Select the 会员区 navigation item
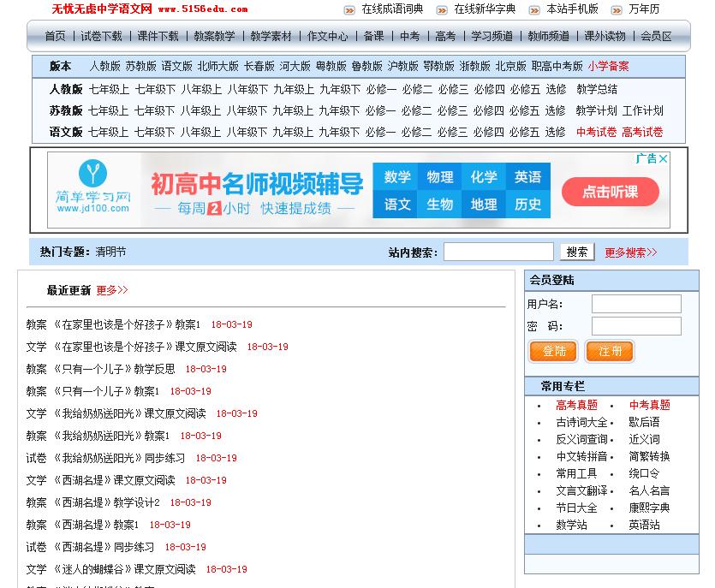The image size is (715, 588). [x=656, y=36]
